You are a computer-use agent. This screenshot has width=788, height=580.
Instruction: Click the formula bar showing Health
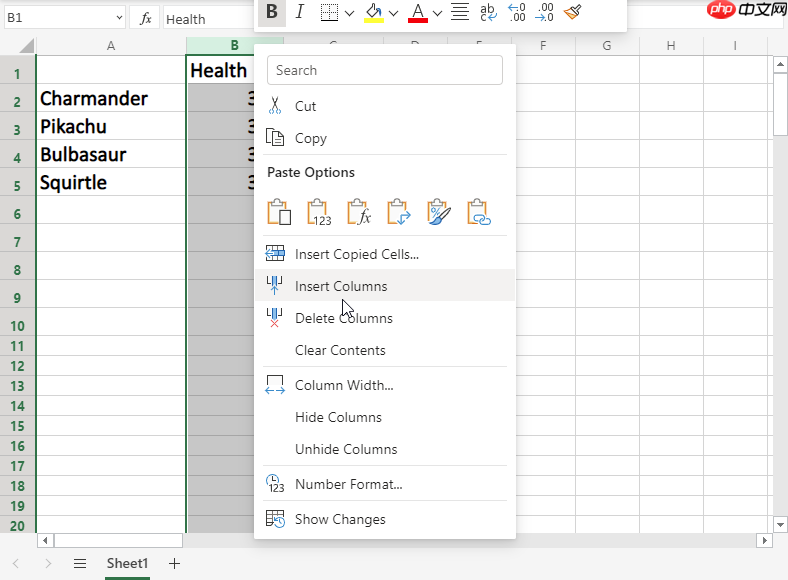point(210,19)
